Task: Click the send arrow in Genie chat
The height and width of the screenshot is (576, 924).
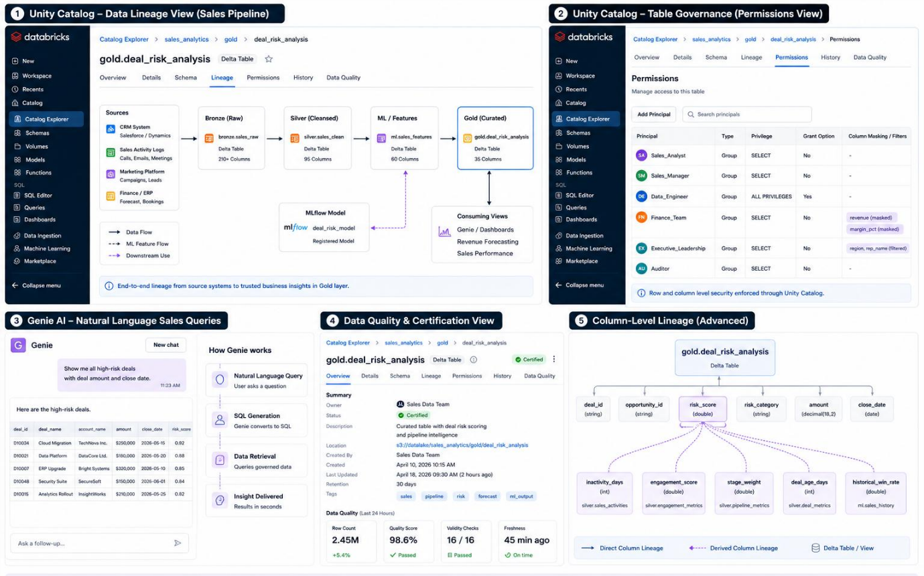Action: pyautogui.click(x=178, y=543)
